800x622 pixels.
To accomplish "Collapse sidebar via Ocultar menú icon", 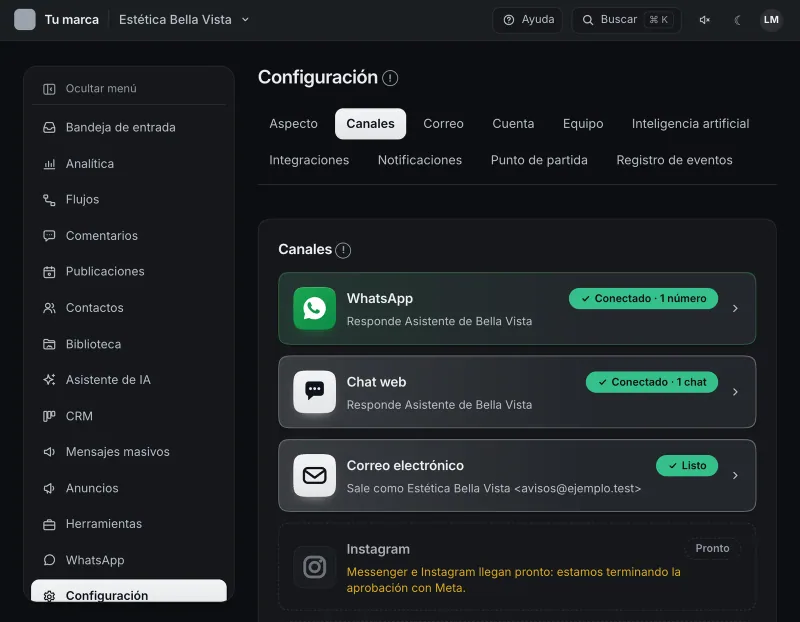I will [x=49, y=89].
